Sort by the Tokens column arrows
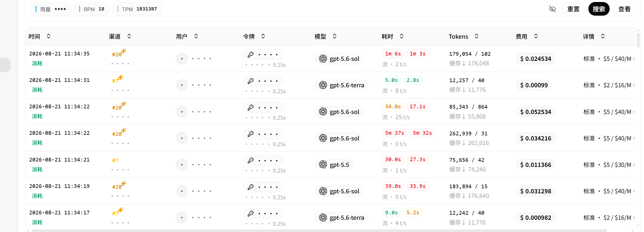644x232 pixels. pos(477,36)
